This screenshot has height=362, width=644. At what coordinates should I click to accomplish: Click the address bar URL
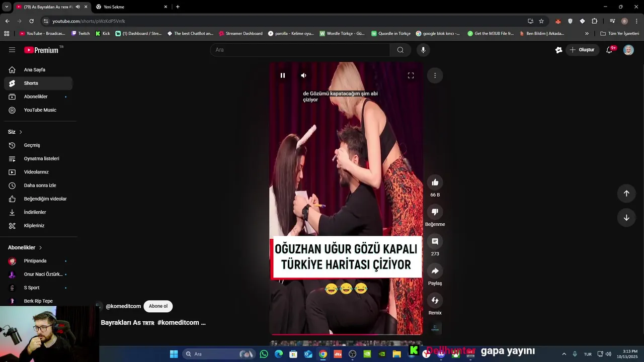pos(89,21)
